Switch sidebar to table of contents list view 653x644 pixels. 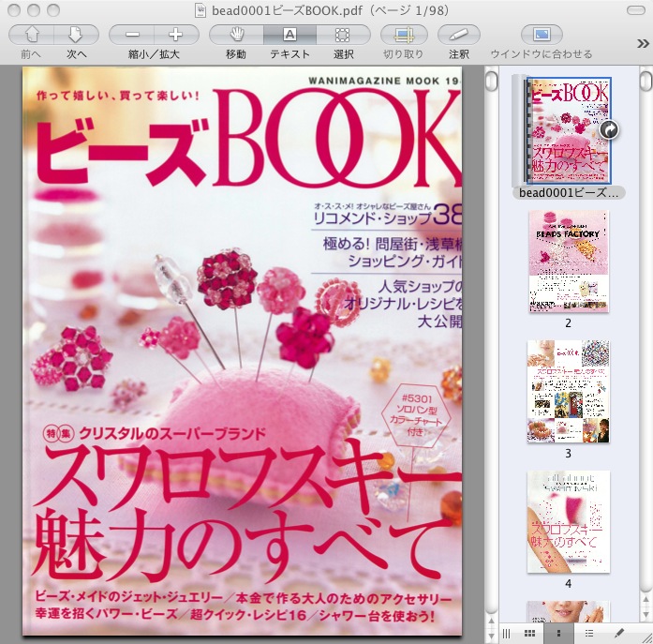[589, 634]
